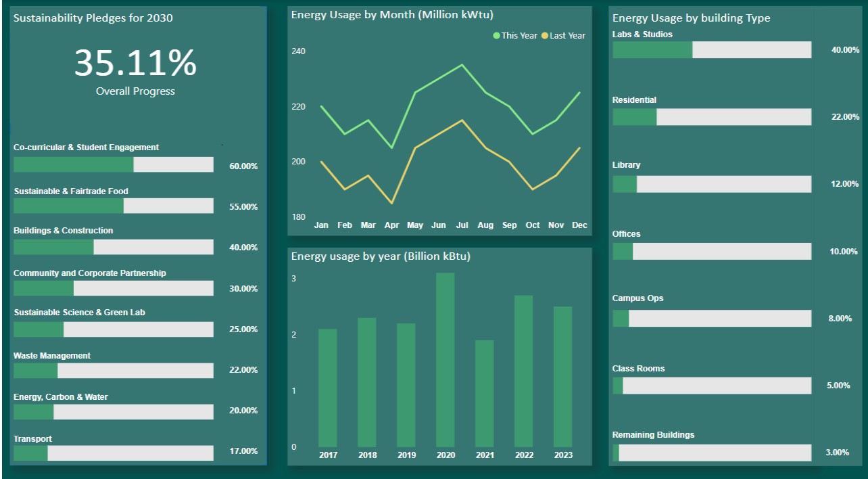Select the 2021 bar in yearly chart
This screenshot has width=868, height=479.
tap(485, 394)
